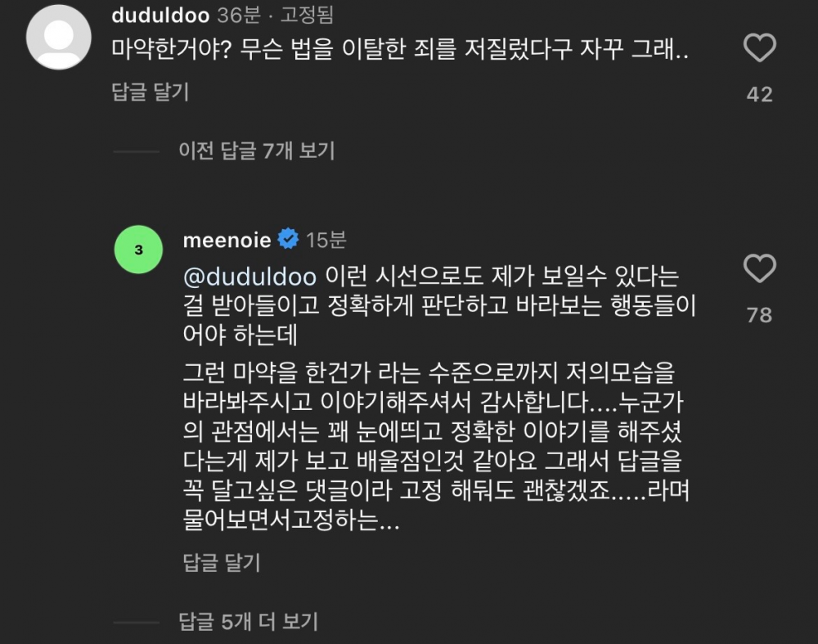818x644 pixels.
Task: Click dudulddoo's comment text starting 마약한거야
Action: (x=400, y=49)
